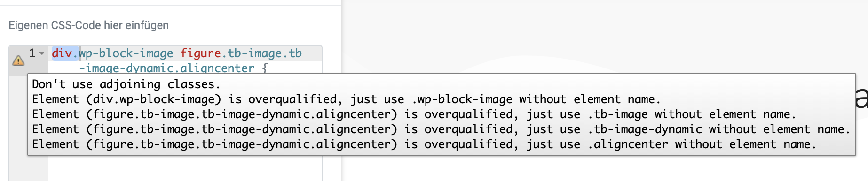Click the opening curly brace in code

265,68
